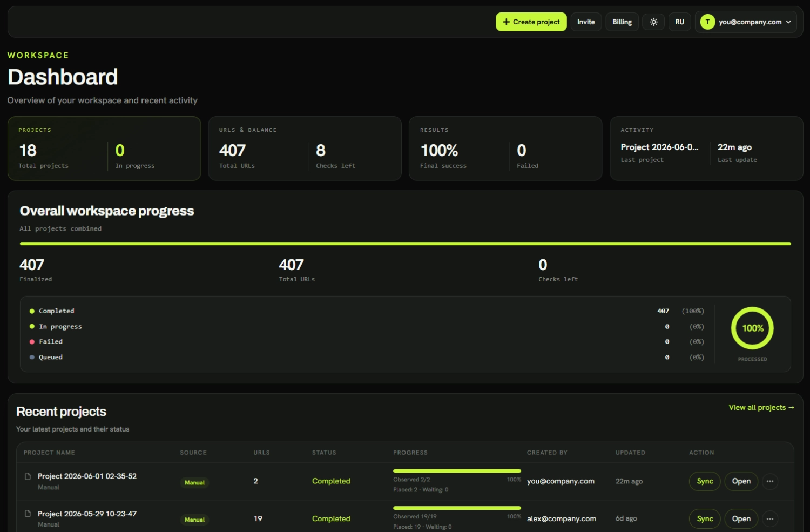810x532 pixels.
Task: Click Manual badge in 2026-05-29 project row
Action: 194,520
